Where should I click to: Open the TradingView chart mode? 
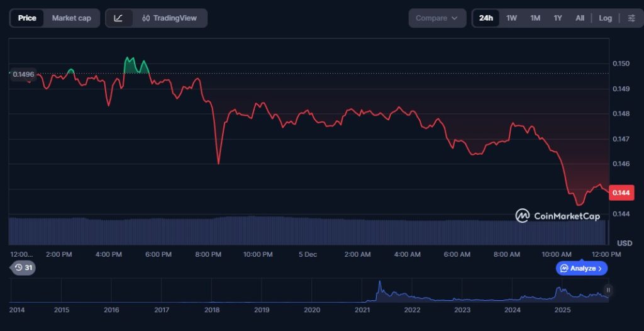(170, 18)
